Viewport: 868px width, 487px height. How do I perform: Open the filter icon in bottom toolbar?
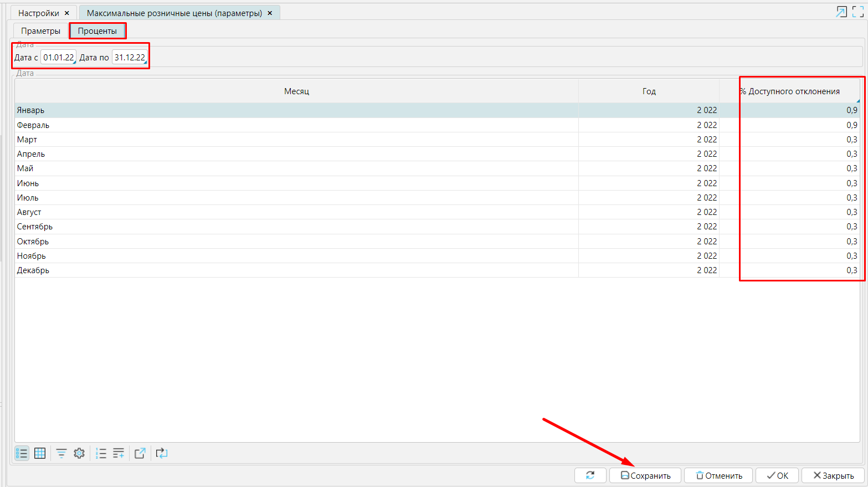pyautogui.click(x=61, y=453)
